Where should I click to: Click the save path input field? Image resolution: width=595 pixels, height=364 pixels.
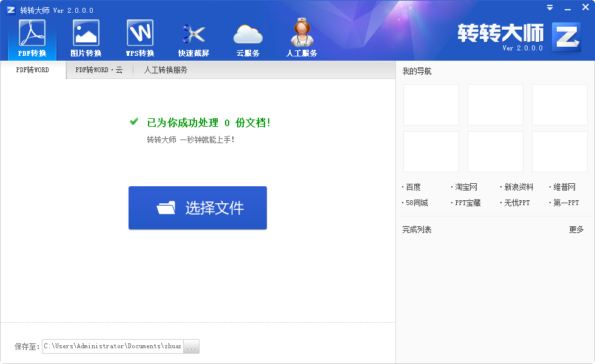coord(112,346)
